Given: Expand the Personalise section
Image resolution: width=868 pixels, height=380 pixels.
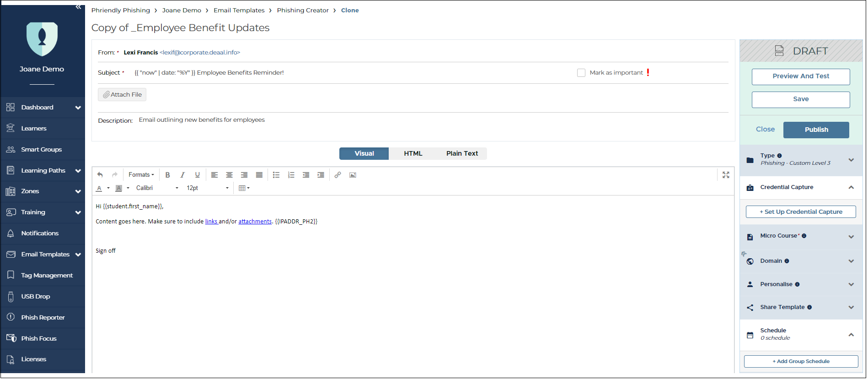Looking at the screenshot, I should tap(852, 284).
